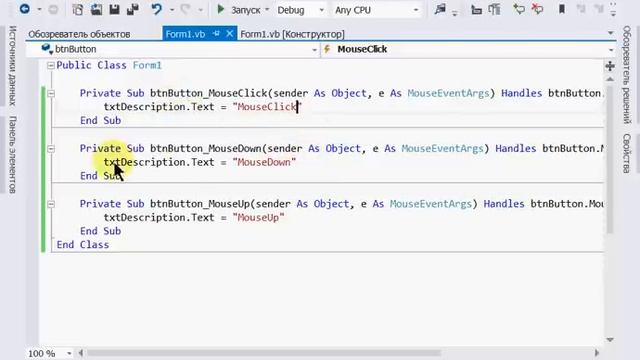Click the Decrease Indent toolbar icon
Viewport: 640px width, 360px height.
476,9
